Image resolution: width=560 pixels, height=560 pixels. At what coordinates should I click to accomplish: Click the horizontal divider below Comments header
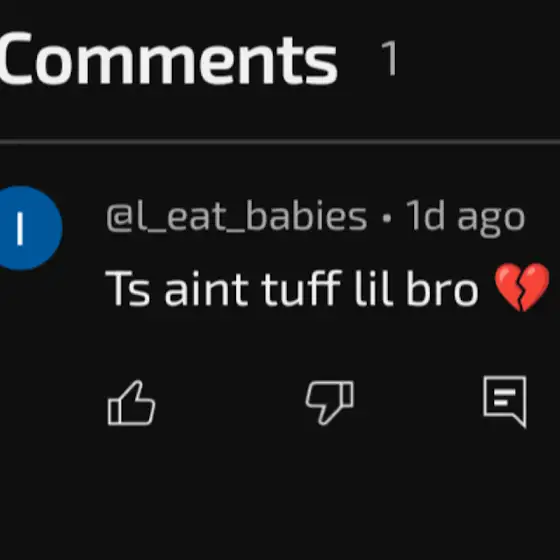pos(280,142)
